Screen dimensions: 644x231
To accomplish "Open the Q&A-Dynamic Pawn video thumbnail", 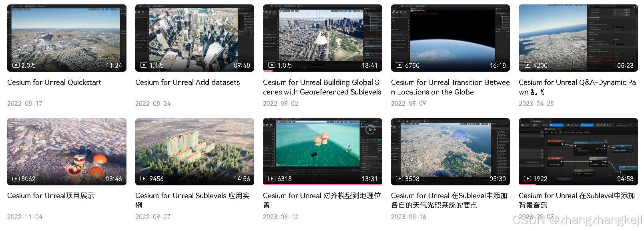I will click(x=578, y=38).
